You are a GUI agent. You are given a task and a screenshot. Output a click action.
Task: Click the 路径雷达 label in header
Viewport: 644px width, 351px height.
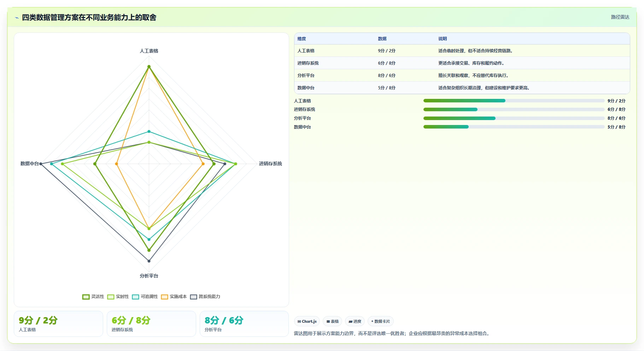click(x=620, y=17)
